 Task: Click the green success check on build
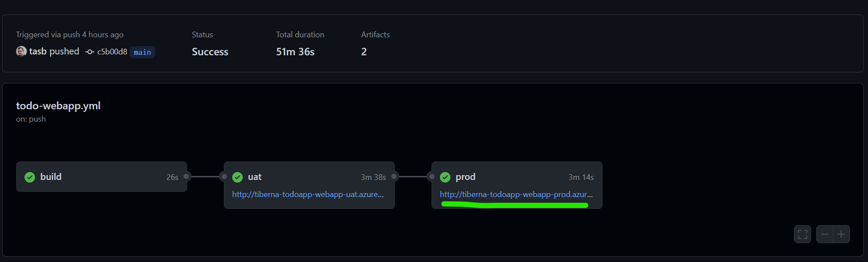pos(30,177)
